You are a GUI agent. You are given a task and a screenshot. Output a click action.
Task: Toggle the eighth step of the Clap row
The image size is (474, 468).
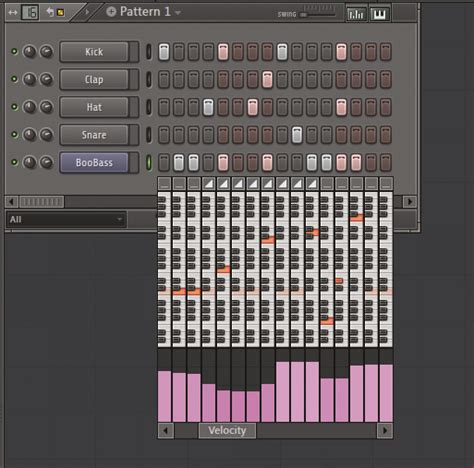pos(267,79)
